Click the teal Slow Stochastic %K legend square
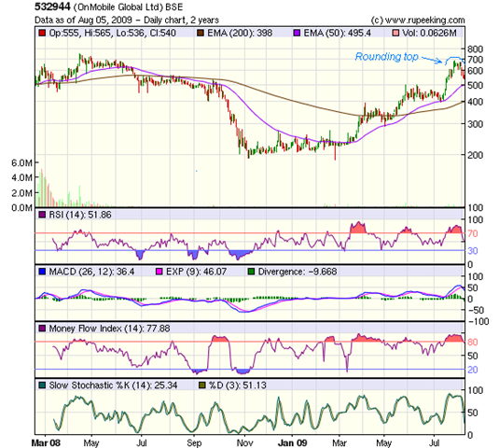 pos(42,385)
